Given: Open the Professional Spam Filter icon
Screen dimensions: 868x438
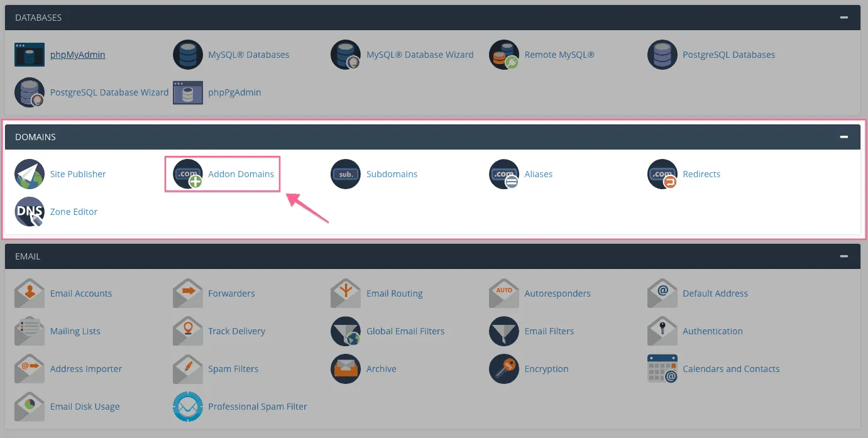Looking at the screenshot, I should tap(188, 407).
